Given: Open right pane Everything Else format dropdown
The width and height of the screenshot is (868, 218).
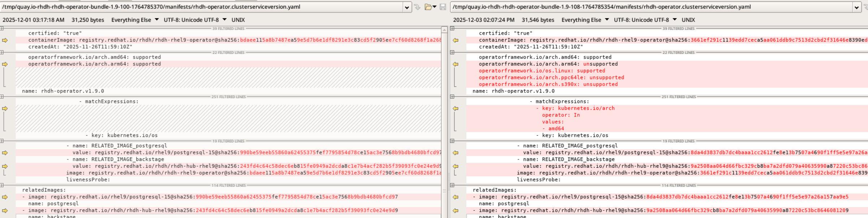Looking at the screenshot, I should (606, 20).
